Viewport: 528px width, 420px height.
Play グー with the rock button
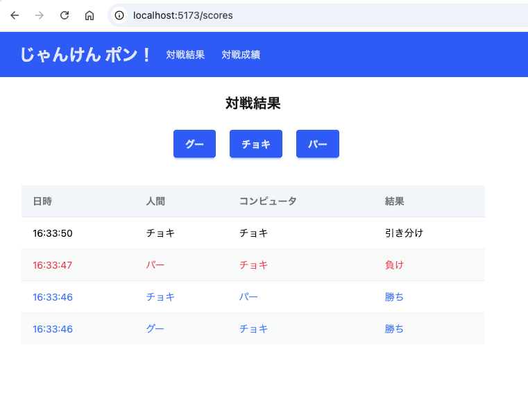[x=194, y=144]
